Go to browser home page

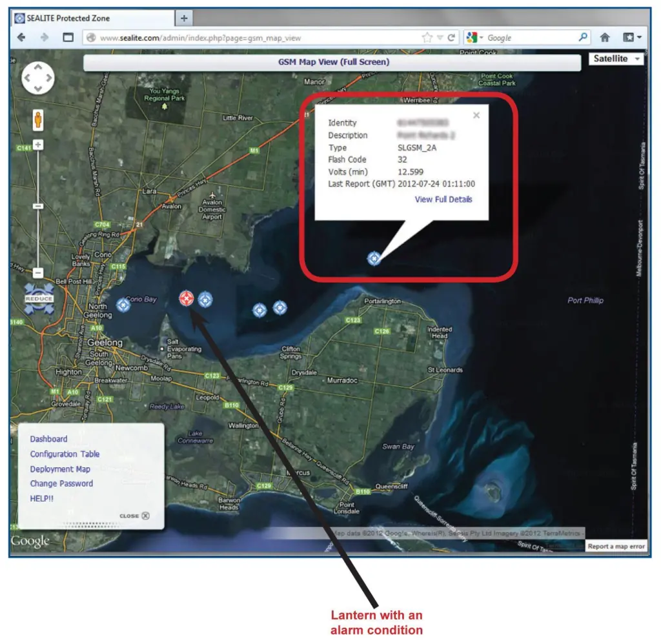click(605, 37)
